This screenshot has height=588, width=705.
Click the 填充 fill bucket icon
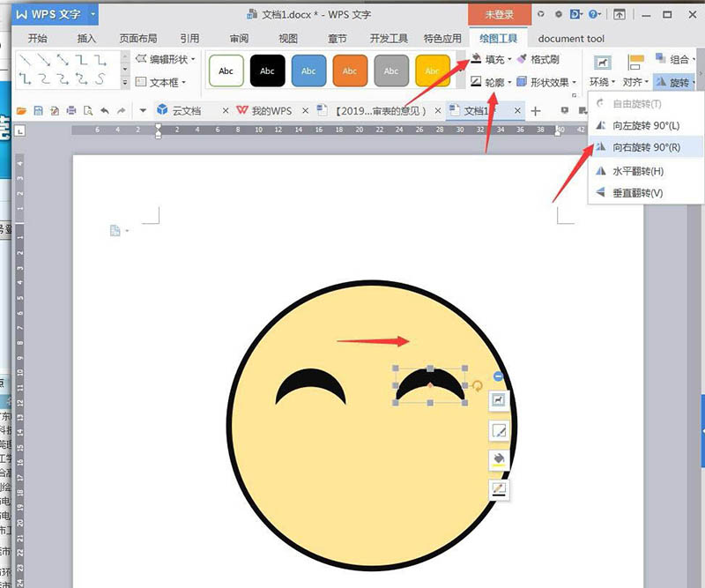click(x=476, y=58)
